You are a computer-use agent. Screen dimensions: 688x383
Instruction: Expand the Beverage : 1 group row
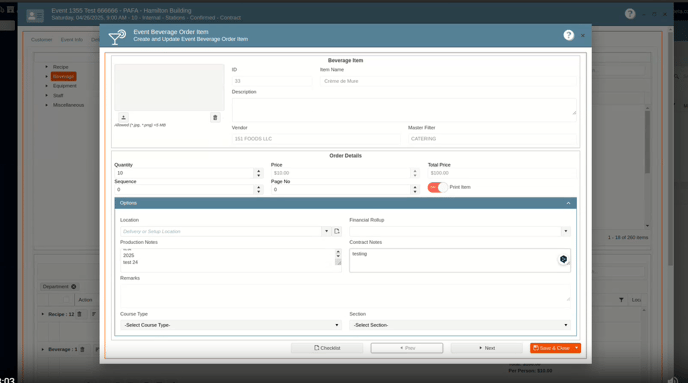(43, 350)
